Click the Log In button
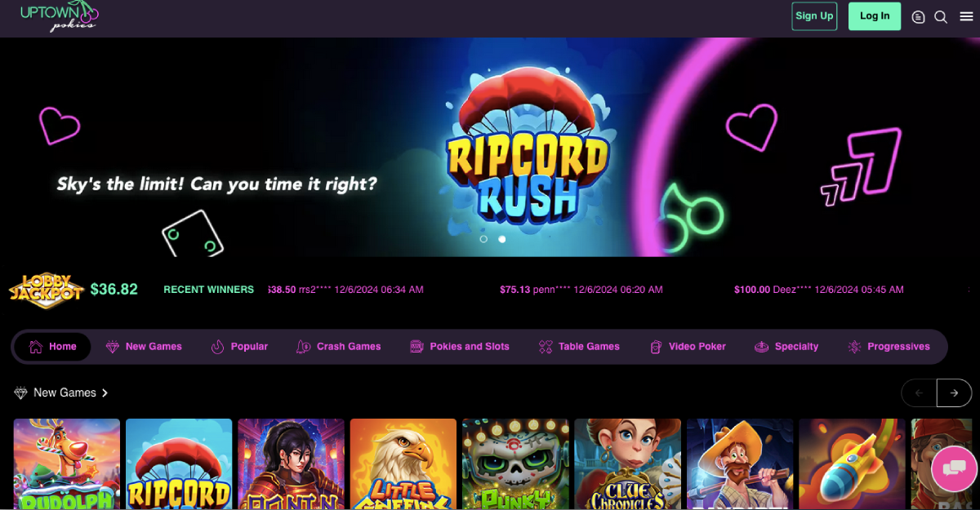 pos(875,16)
